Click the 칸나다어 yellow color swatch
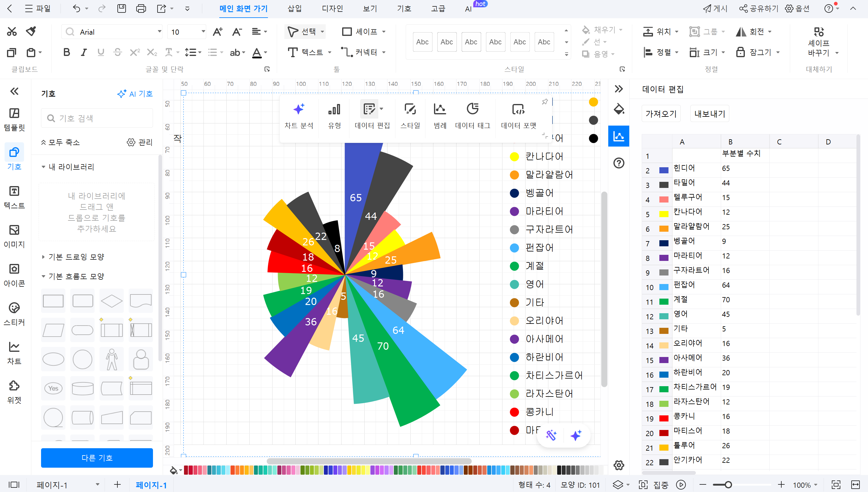Image resolution: width=868 pixels, height=492 pixels. (x=664, y=214)
